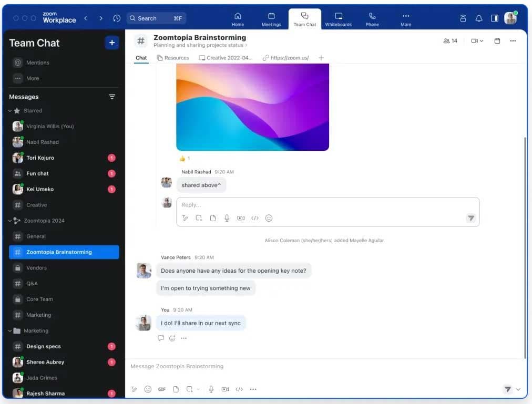Open the Creative 2022-04 tab

tap(226, 58)
